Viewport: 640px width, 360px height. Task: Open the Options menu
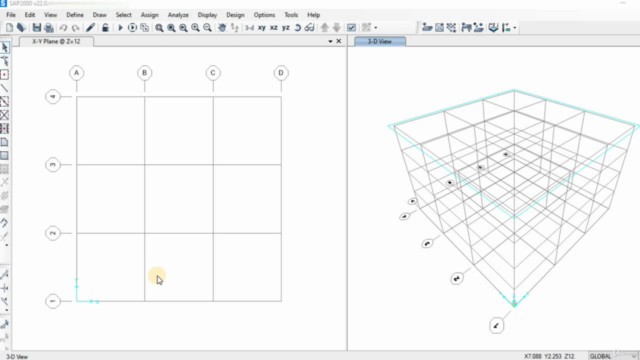[264, 15]
